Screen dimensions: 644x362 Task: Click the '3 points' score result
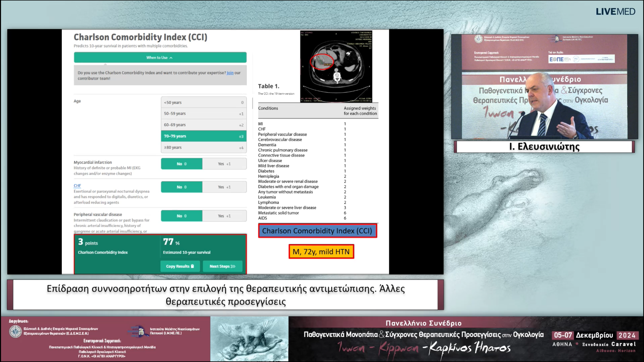(x=103, y=246)
